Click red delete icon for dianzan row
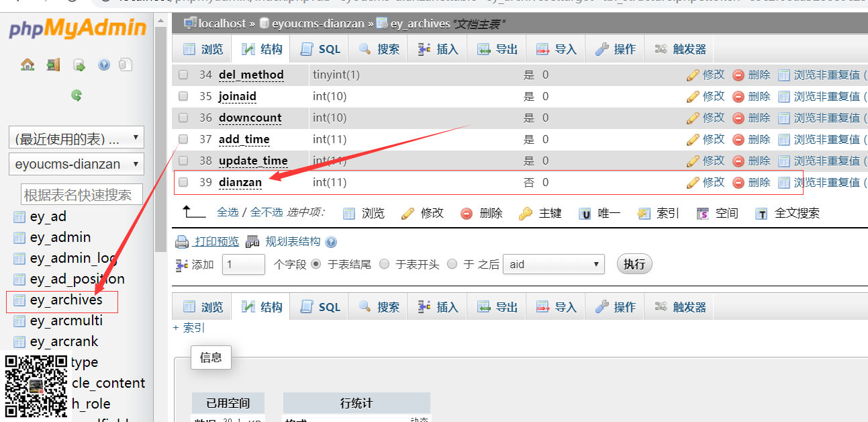Screen dimensions: 868x422 [x=738, y=183]
